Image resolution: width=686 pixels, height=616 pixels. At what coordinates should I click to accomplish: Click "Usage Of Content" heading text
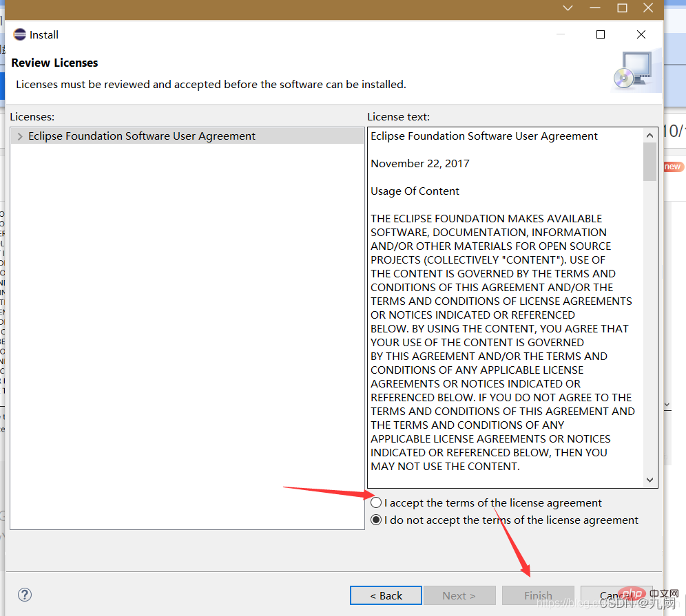(x=415, y=191)
